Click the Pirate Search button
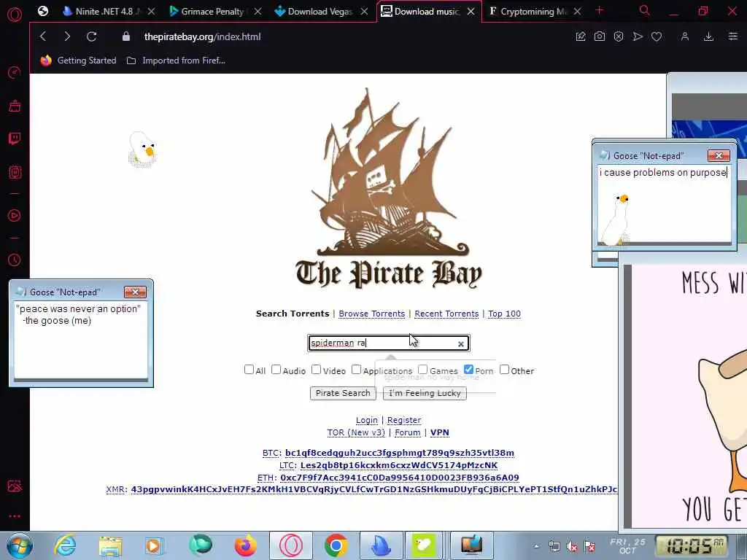 pyautogui.click(x=343, y=393)
